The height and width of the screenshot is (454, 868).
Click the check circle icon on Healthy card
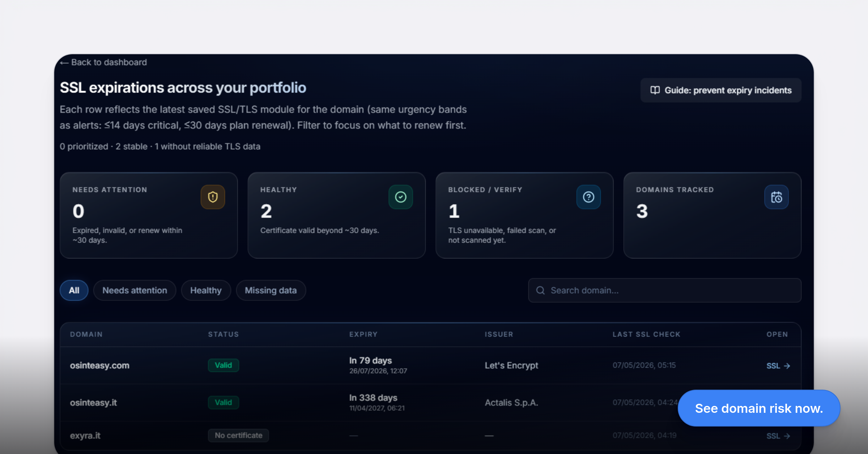pos(401,197)
